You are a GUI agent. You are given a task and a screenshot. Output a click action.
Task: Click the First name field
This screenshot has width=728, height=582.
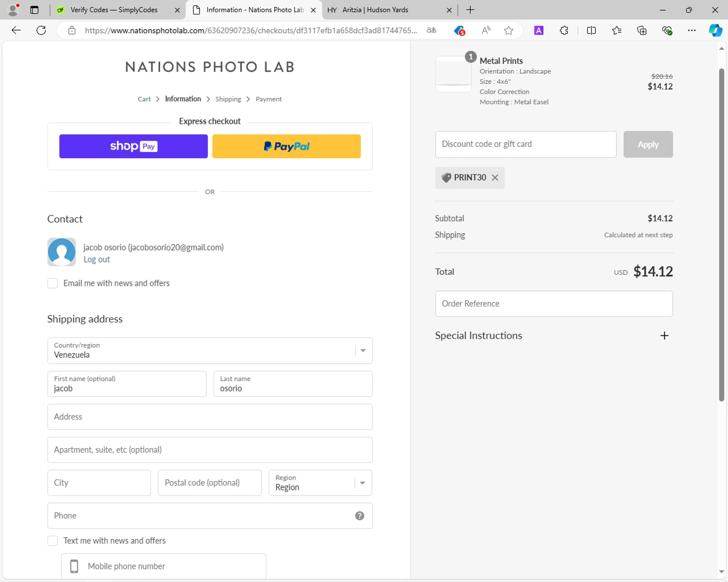click(x=127, y=384)
